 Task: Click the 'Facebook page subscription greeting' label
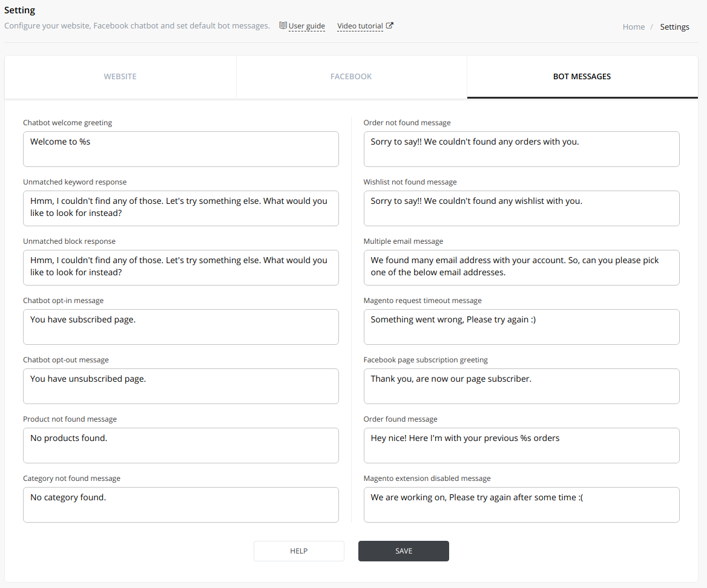point(426,360)
